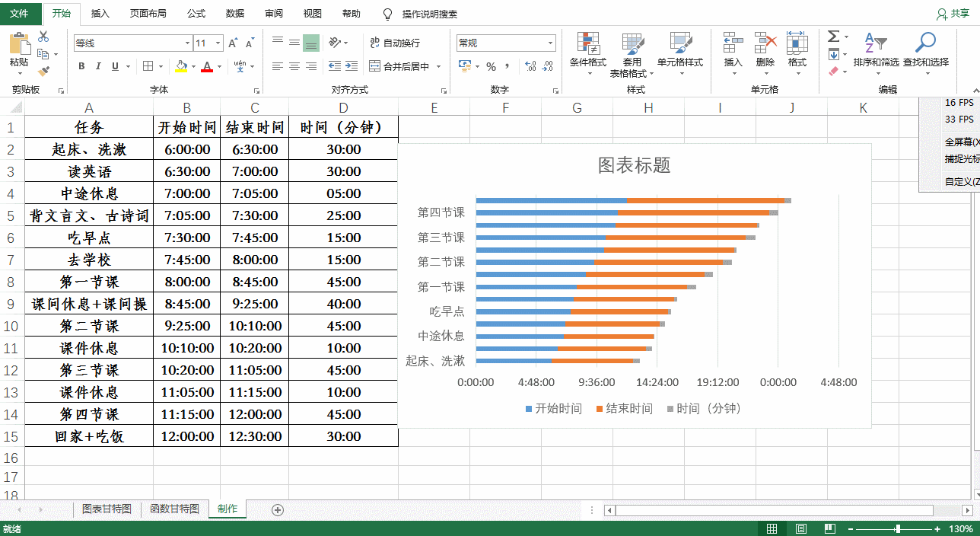Toggle middle vertical alignment
This screenshot has height=536, width=980.
point(294,43)
